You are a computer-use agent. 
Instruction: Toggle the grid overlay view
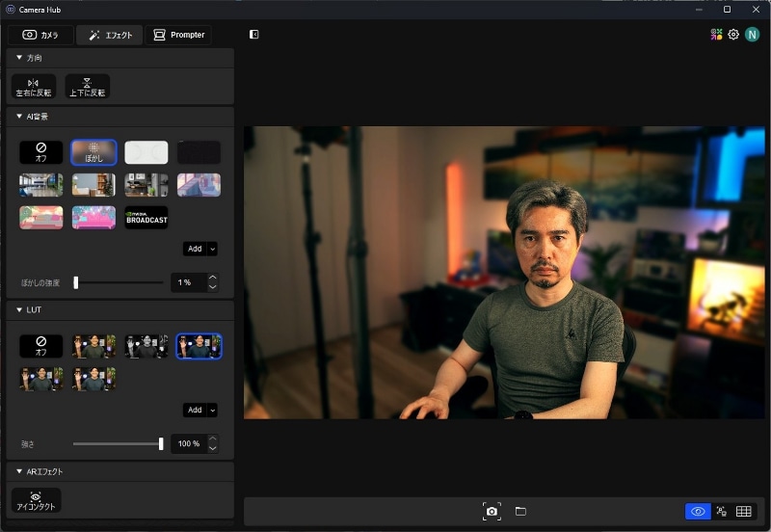pos(744,512)
